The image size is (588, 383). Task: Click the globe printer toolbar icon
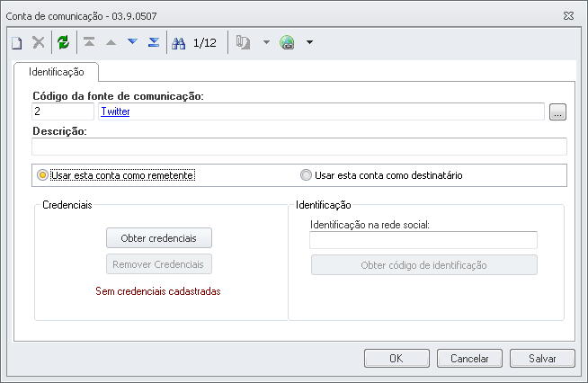pyautogui.click(x=288, y=42)
